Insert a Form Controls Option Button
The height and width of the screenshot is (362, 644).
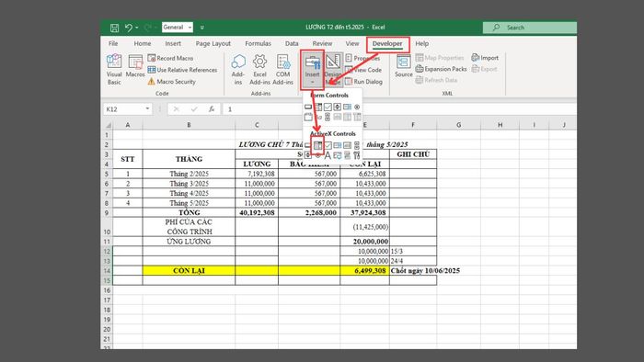tap(357, 107)
